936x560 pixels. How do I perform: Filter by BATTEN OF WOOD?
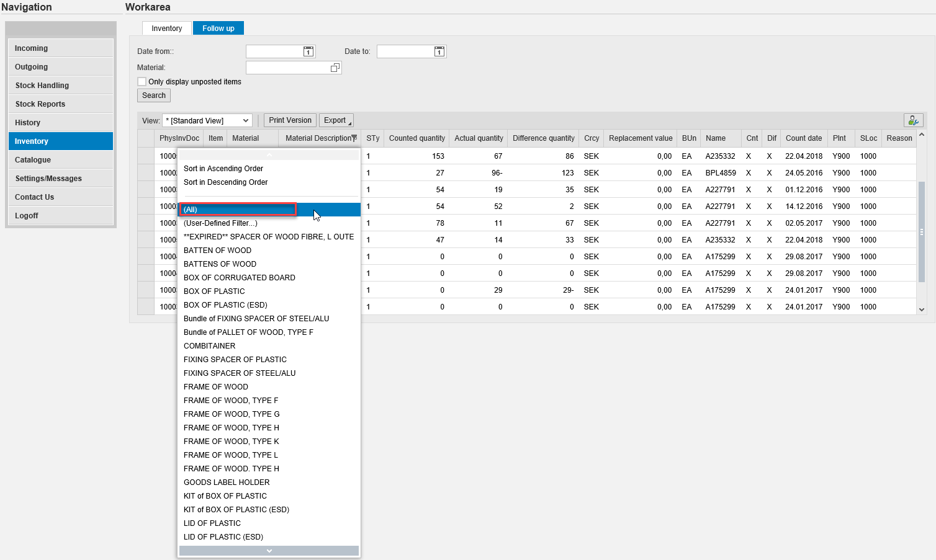[269, 251]
